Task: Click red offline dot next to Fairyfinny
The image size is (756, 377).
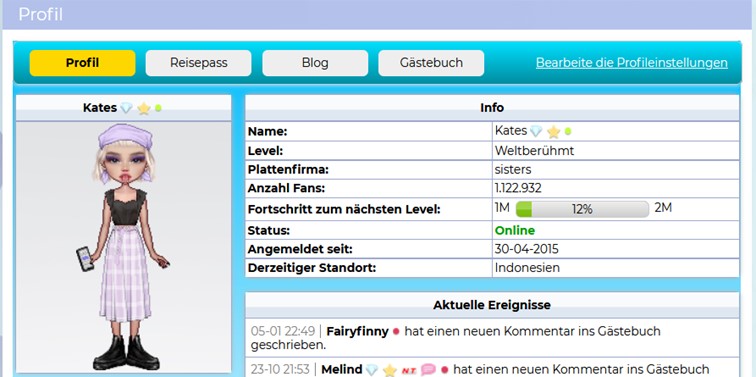Action: [396, 332]
